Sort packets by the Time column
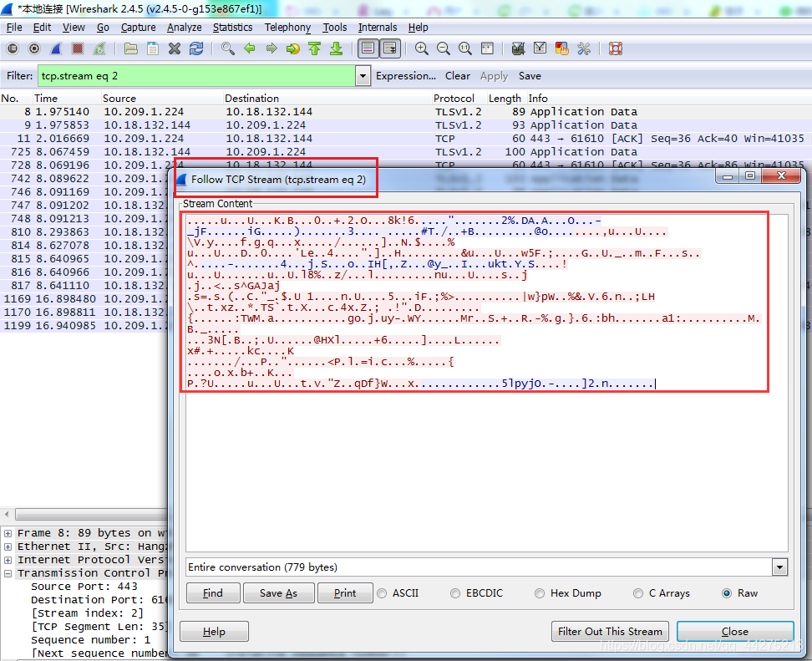 tap(66, 99)
